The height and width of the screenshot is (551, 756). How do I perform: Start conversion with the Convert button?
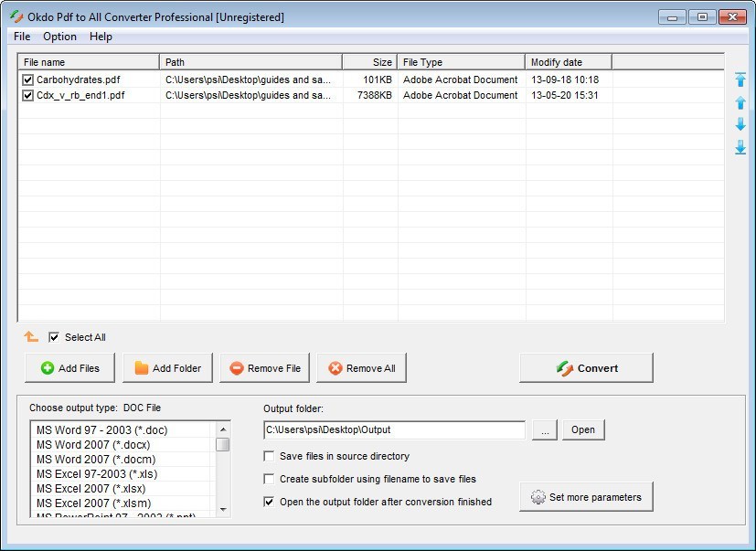[586, 368]
